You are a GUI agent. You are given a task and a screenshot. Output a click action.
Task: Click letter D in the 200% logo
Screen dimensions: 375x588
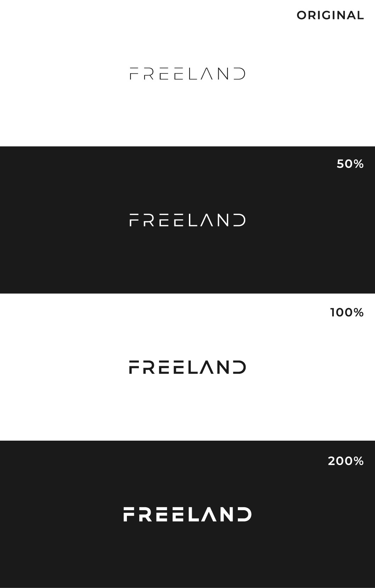pos(245,514)
